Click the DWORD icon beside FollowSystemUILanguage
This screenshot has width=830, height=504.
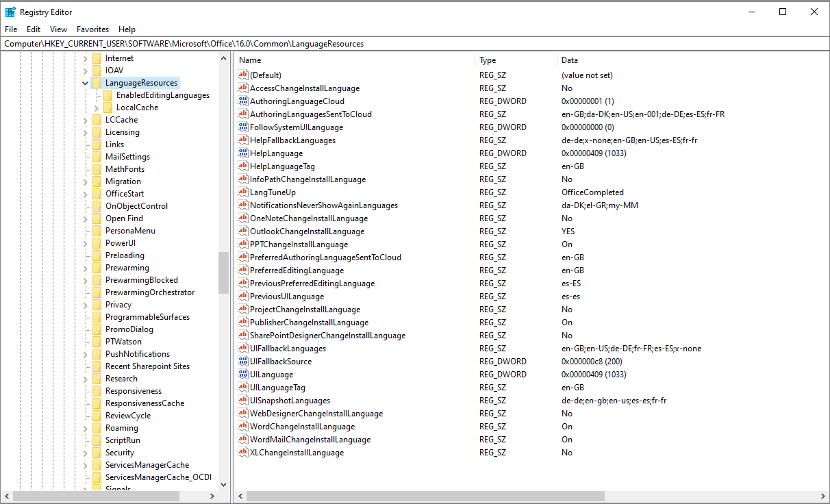tap(242, 127)
